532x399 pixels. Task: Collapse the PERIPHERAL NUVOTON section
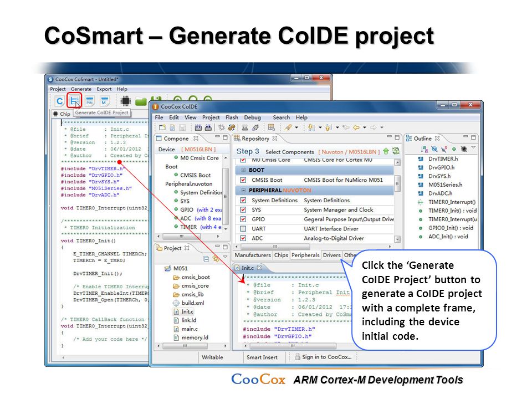pos(243,190)
